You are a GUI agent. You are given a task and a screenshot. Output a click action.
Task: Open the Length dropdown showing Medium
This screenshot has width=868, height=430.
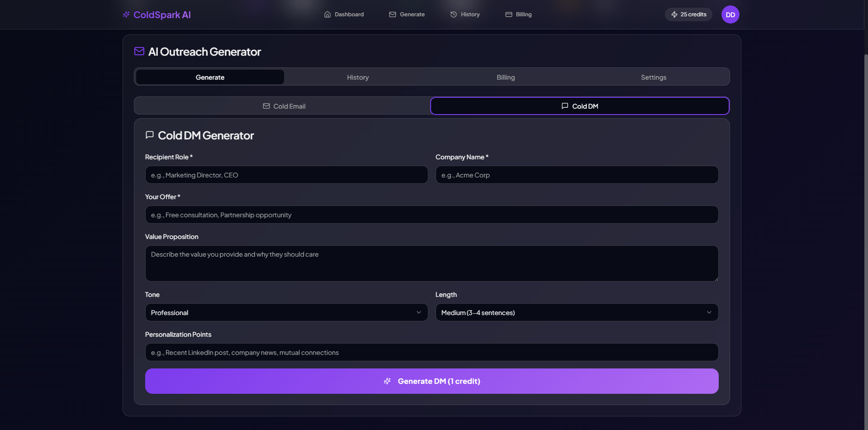coord(577,312)
